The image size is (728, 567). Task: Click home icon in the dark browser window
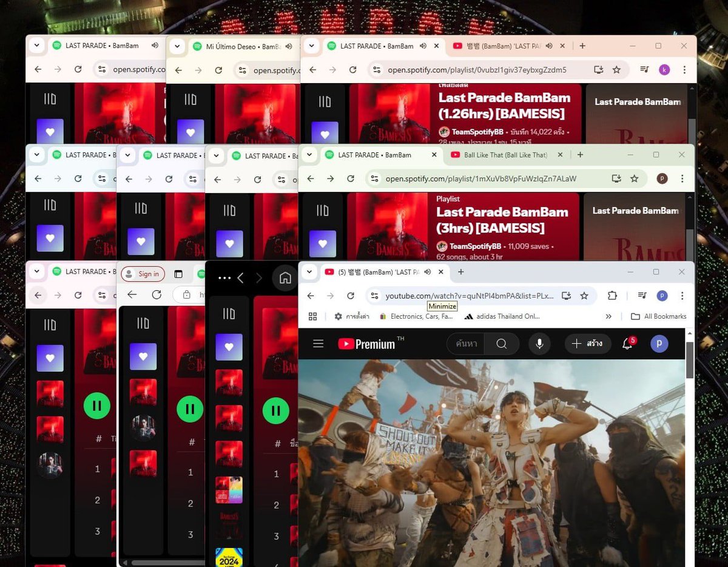[285, 277]
